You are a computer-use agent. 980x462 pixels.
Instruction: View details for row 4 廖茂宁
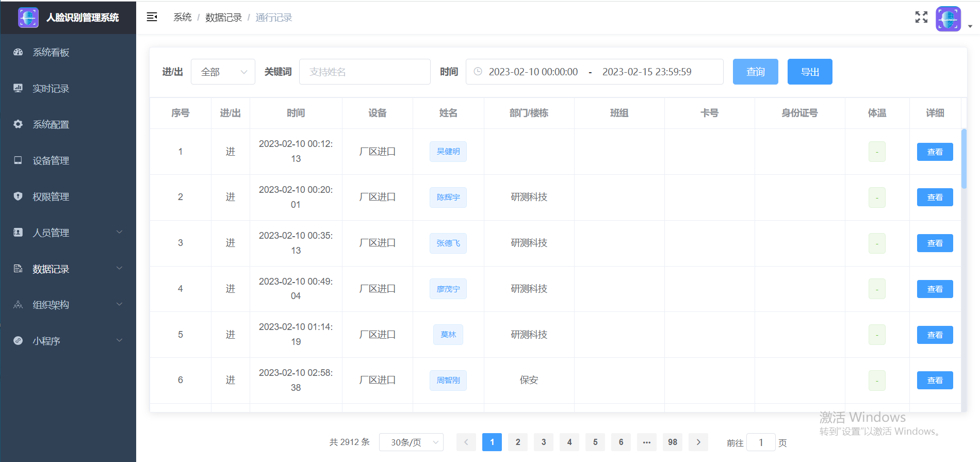click(x=935, y=289)
